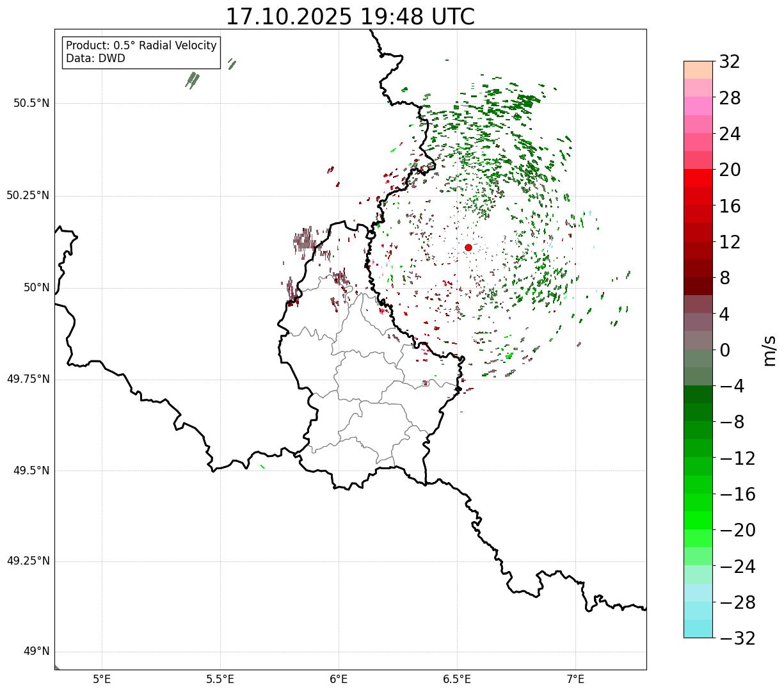This screenshot has height=692, width=784.
Task: Click the colorbar 20 tick label
Action: 730,170
